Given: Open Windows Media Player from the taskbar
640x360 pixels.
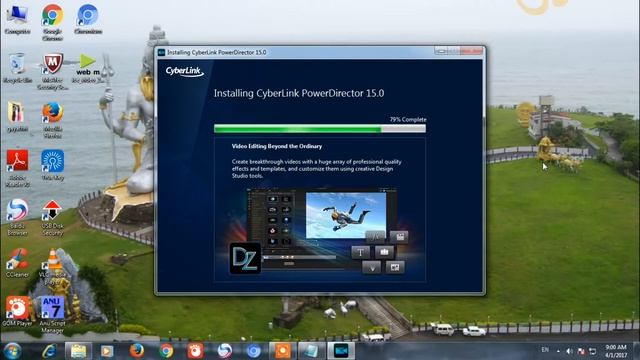Looking at the screenshot, I should [x=107, y=351].
